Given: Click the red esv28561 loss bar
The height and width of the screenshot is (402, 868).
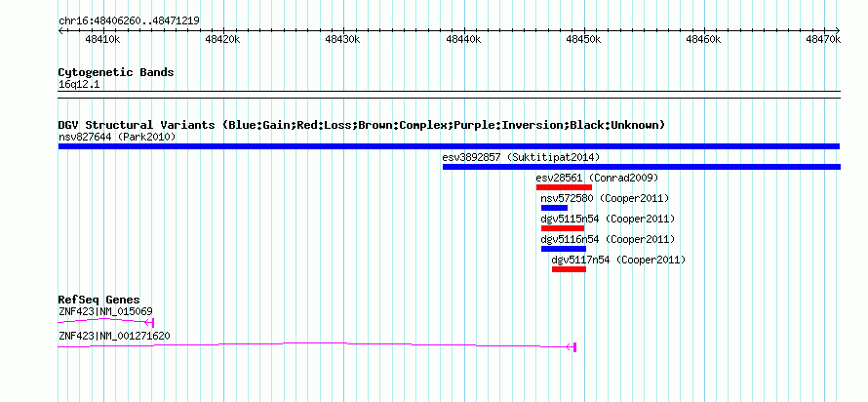Looking at the screenshot, I should click(x=564, y=187).
